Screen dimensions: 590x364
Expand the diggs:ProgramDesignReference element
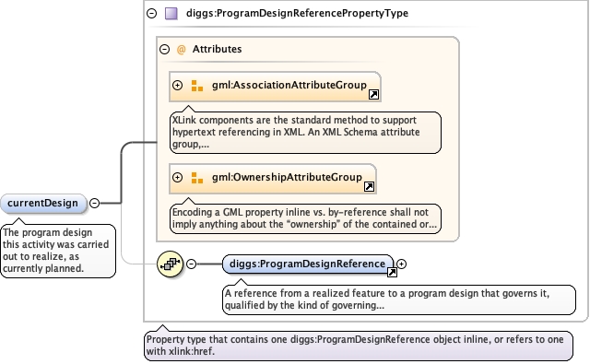[402, 264]
